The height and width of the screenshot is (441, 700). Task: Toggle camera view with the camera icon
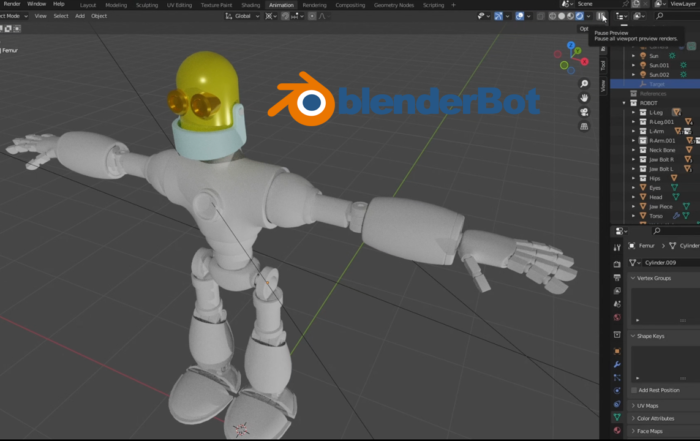pyautogui.click(x=585, y=112)
